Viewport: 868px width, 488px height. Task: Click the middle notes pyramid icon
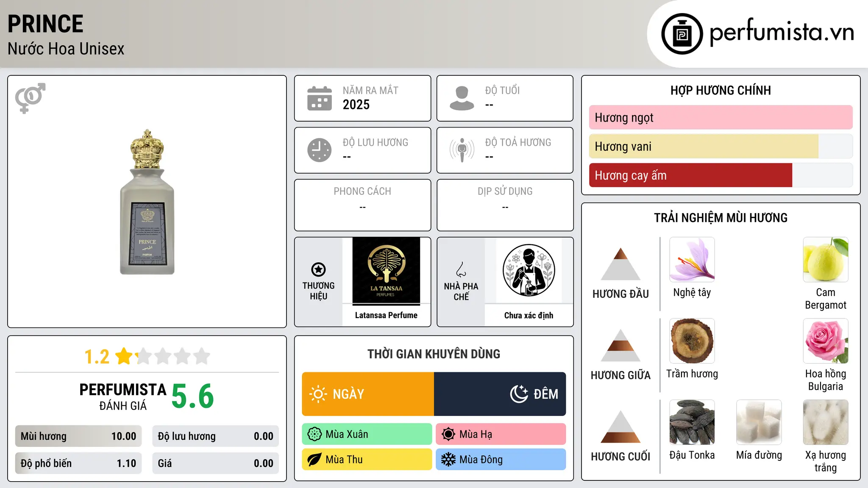coord(620,345)
